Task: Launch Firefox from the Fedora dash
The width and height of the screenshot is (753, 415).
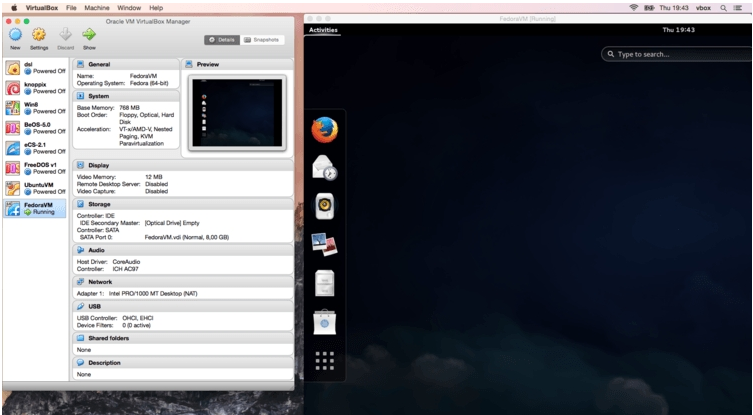Action: [325, 130]
